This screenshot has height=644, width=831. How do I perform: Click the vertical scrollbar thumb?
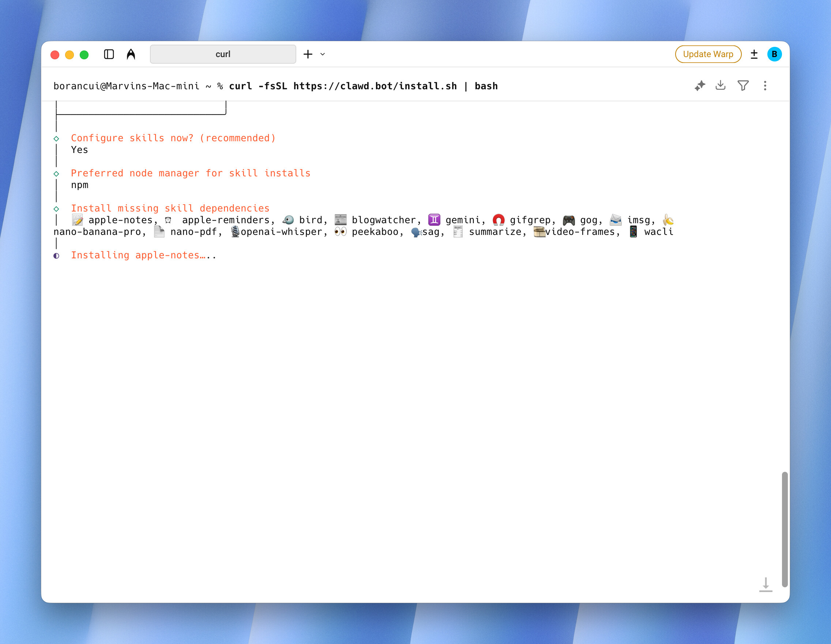(x=784, y=529)
